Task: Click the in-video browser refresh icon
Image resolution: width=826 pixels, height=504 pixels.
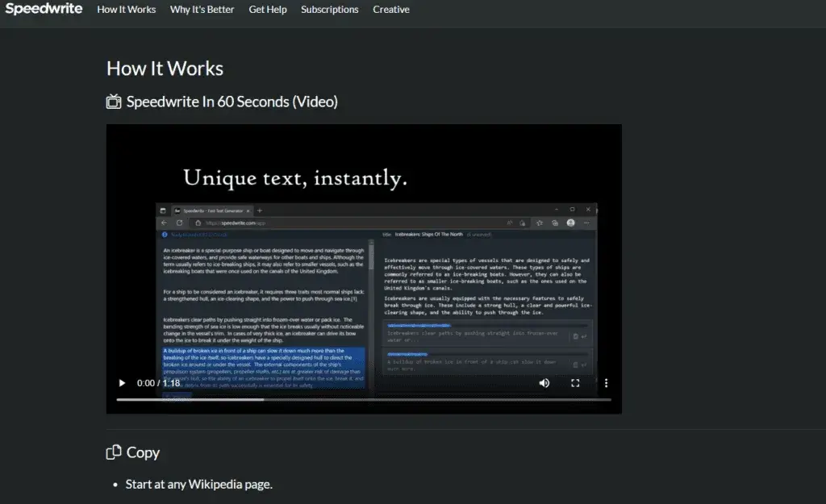Action: coord(179,223)
